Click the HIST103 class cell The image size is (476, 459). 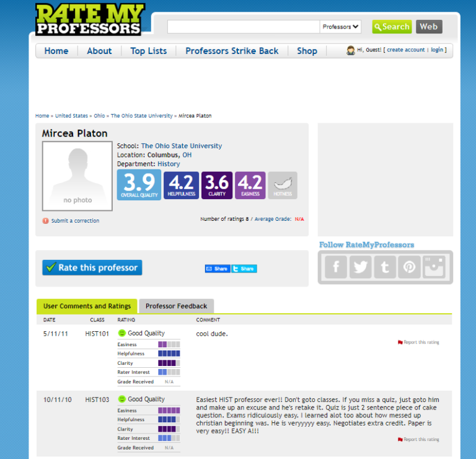click(x=97, y=400)
